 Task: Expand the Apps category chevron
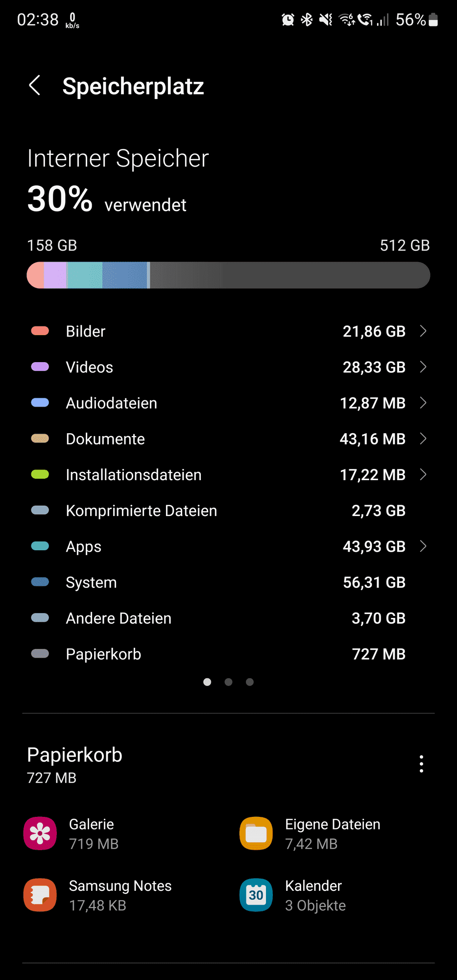tap(424, 546)
